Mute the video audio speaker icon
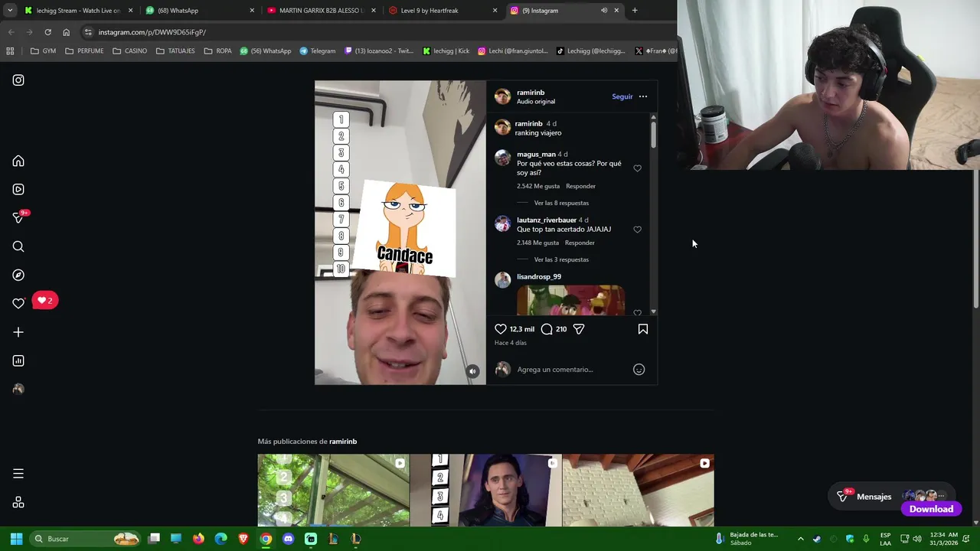Screen dimensions: 980x551 pos(472,371)
